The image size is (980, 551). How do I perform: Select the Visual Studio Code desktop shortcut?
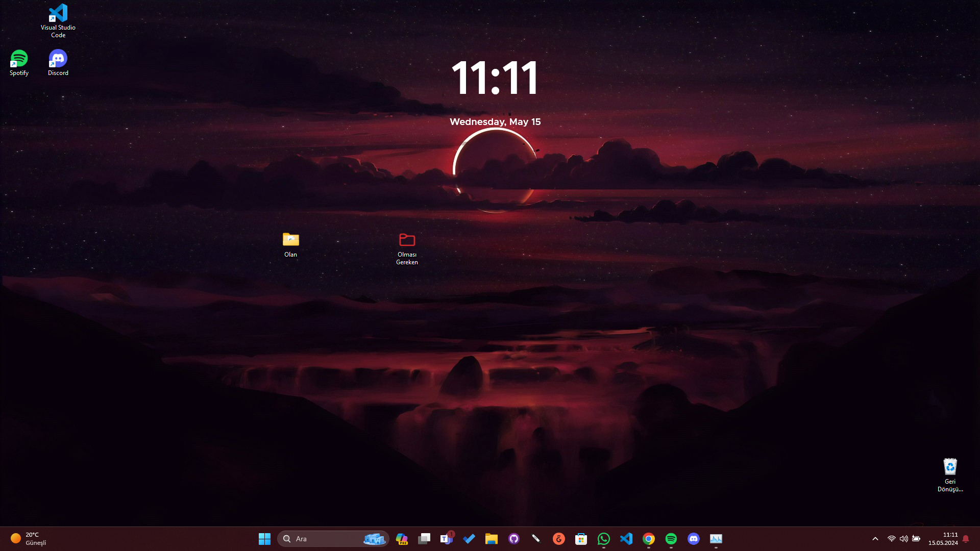(58, 20)
